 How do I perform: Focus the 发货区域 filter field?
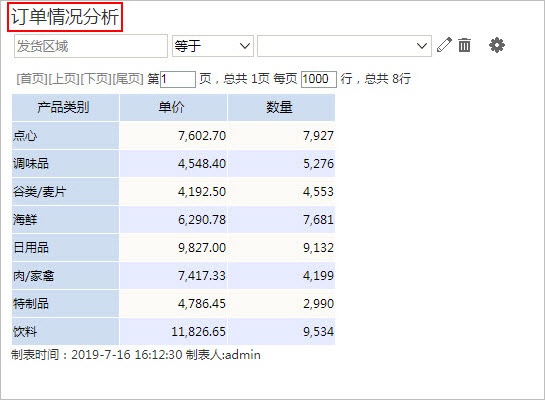tap(91, 46)
